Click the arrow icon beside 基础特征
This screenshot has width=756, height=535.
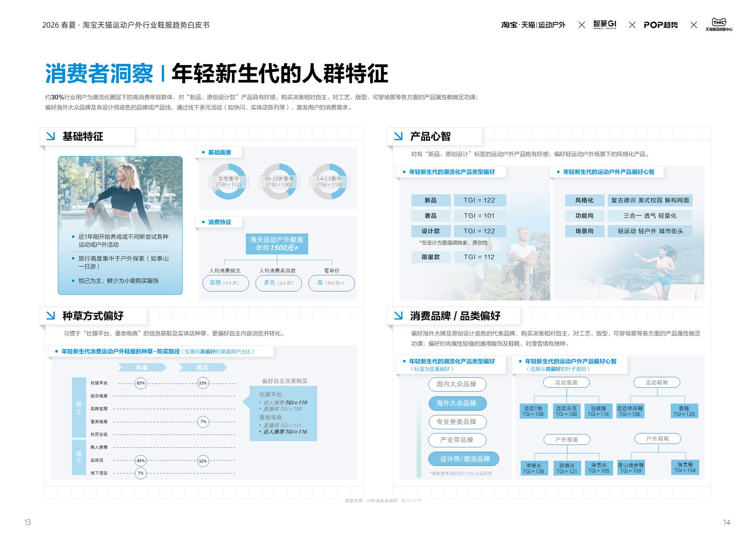pos(50,136)
